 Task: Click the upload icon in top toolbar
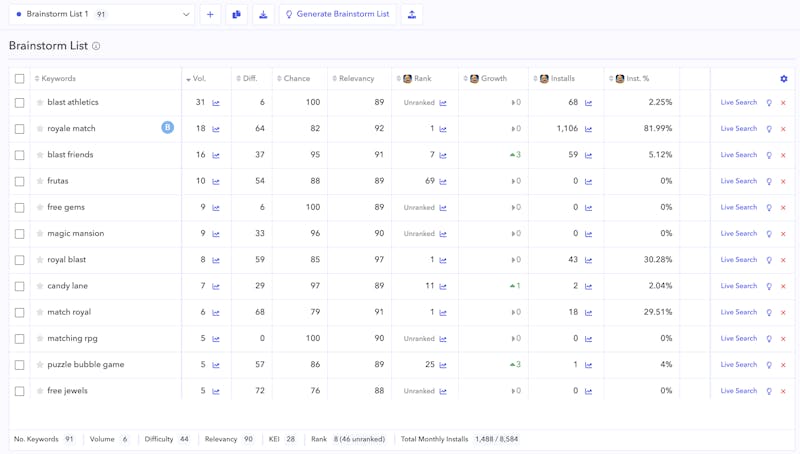(412, 15)
